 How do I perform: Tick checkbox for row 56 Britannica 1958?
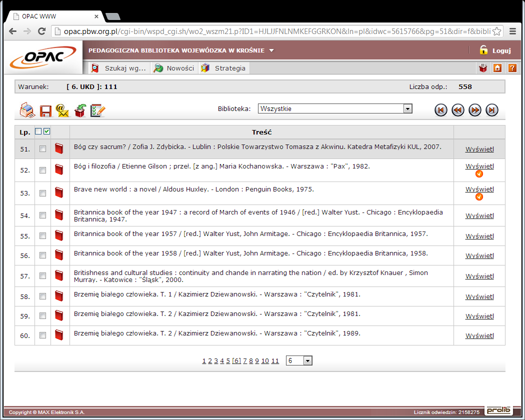[x=42, y=255]
